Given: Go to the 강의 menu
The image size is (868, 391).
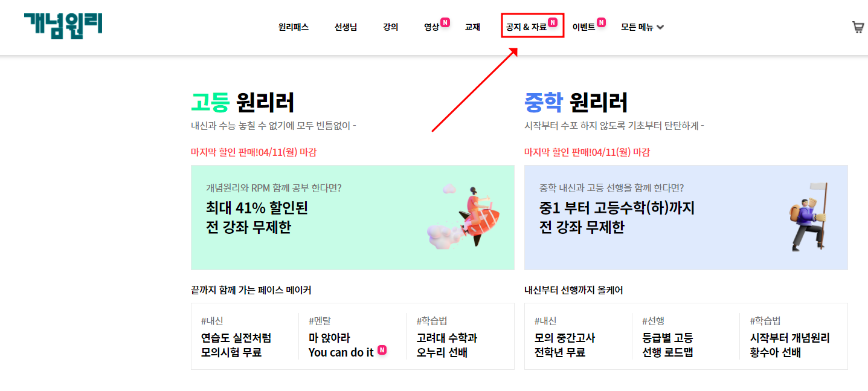Looking at the screenshot, I should tap(391, 27).
